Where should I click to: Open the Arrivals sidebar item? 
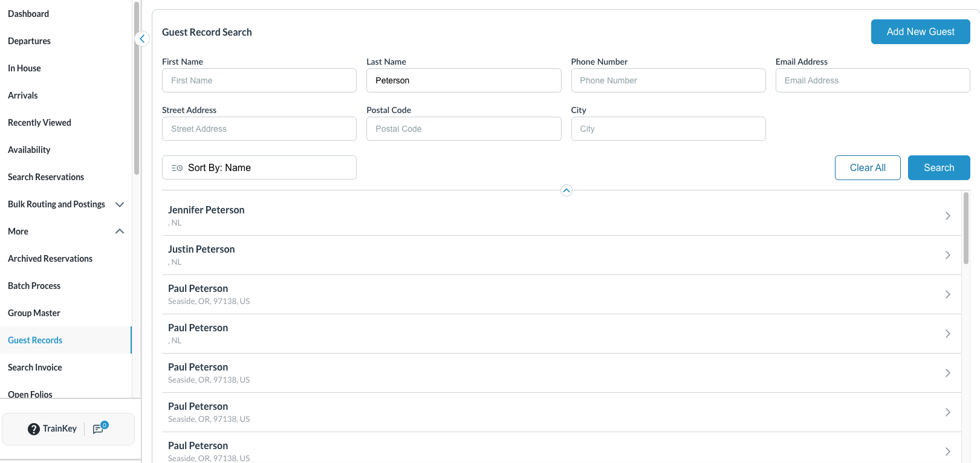[x=23, y=96]
